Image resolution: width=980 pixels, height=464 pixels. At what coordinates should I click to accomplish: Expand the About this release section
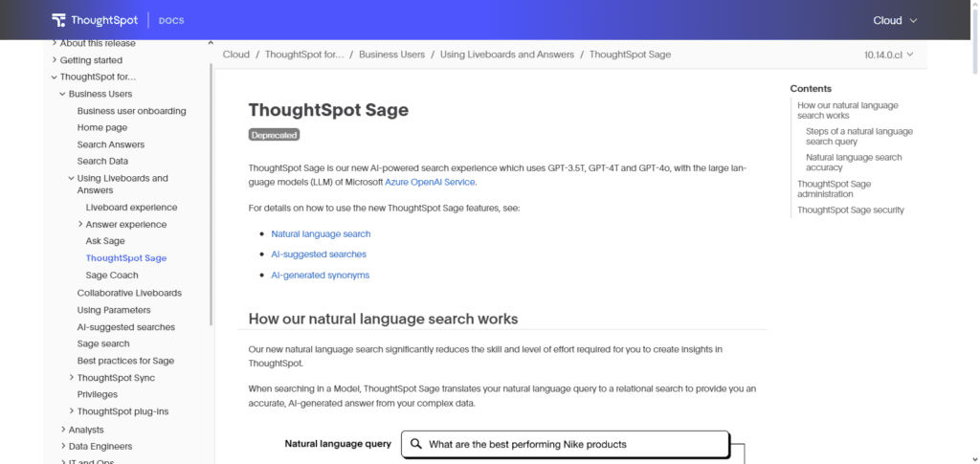coord(55,43)
